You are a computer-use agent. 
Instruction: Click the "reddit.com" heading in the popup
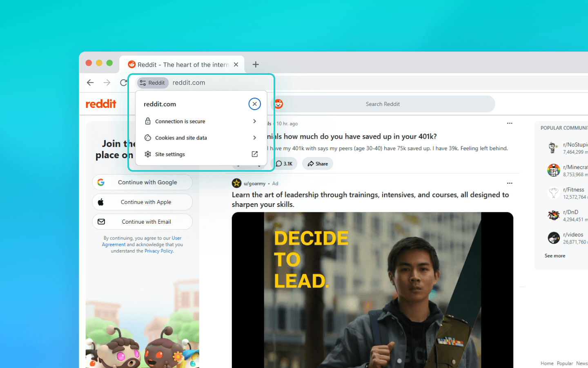coord(160,104)
